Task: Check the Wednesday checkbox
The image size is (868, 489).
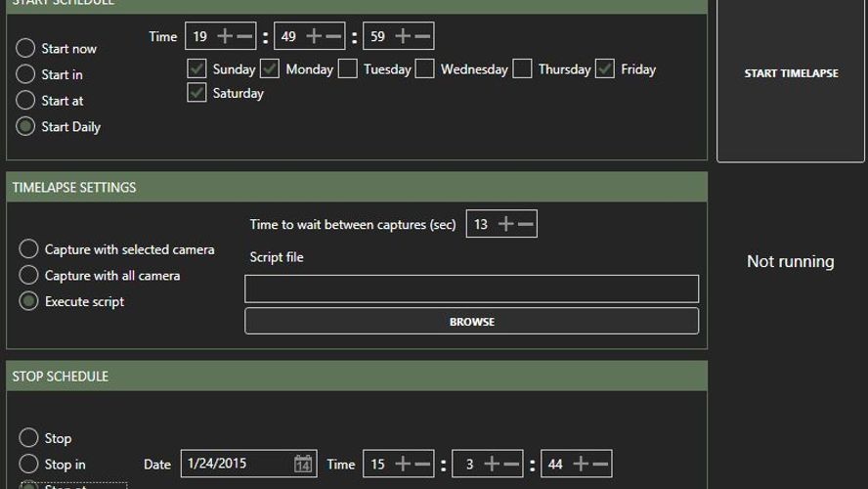Action: [x=424, y=68]
